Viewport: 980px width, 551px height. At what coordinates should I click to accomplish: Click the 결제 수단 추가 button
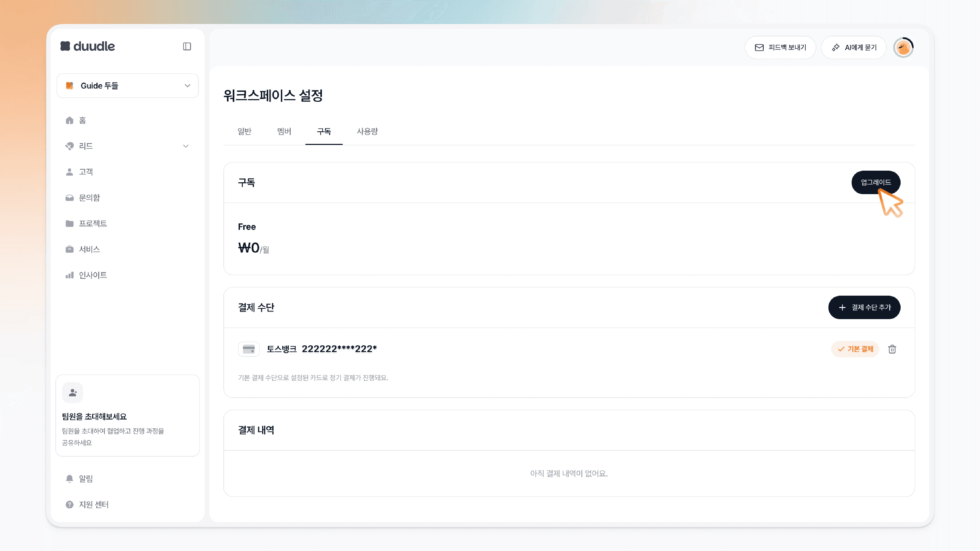click(864, 307)
